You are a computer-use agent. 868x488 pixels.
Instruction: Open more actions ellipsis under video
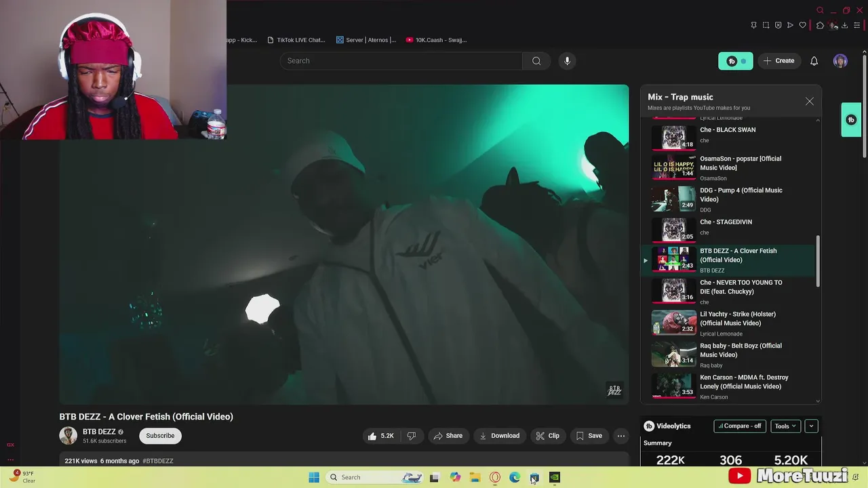pyautogui.click(x=620, y=436)
